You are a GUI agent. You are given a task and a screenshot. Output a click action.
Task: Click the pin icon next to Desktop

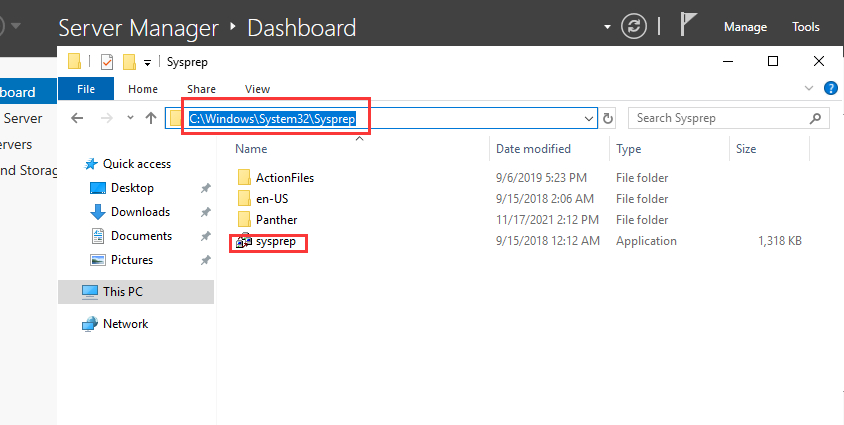206,188
